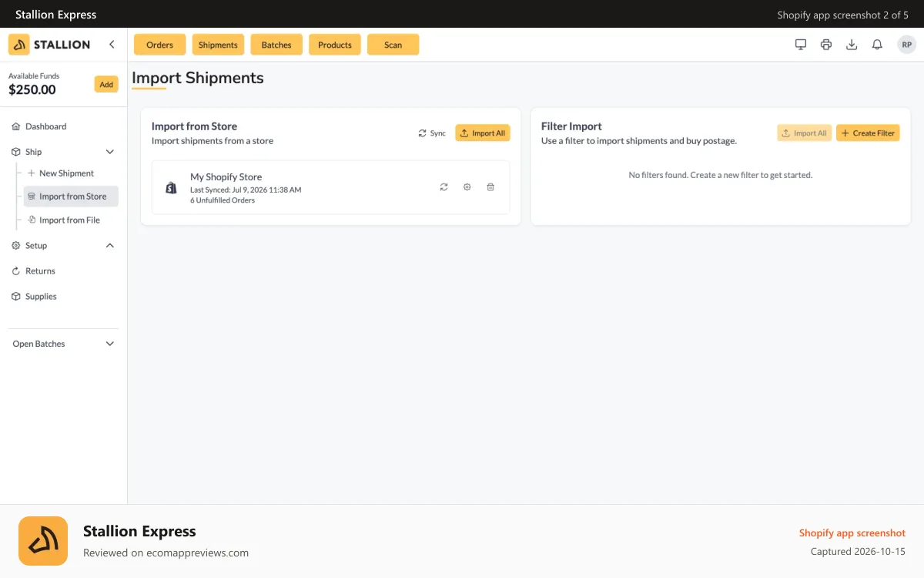This screenshot has height=578, width=924.
Task: Click the $250.00 available funds amount
Action: pyautogui.click(x=32, y=89)
